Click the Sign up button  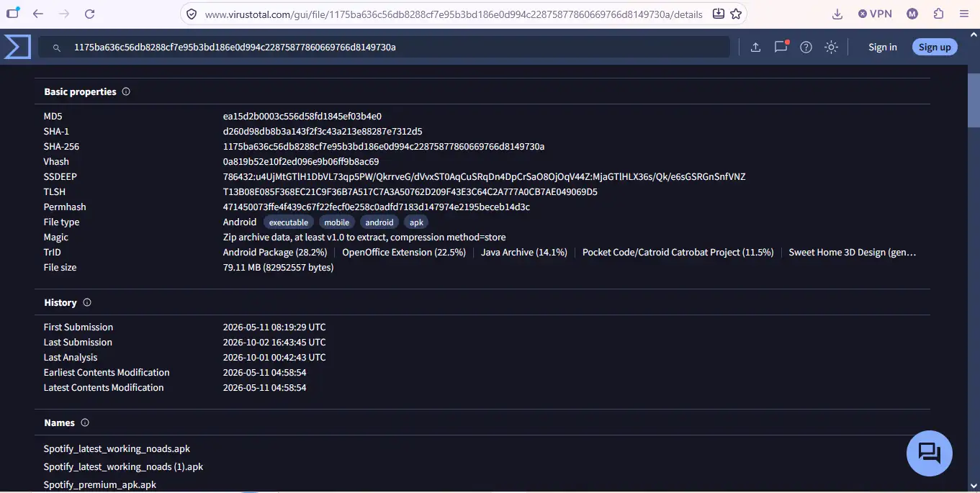(935, 47)
